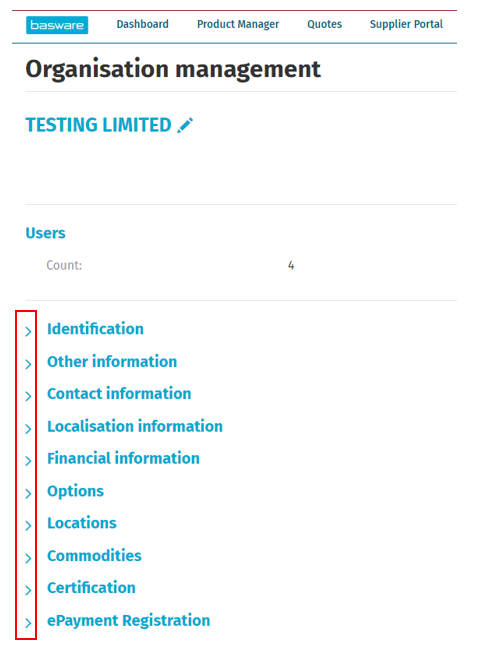Expand the Commodities section chevron

28,558
